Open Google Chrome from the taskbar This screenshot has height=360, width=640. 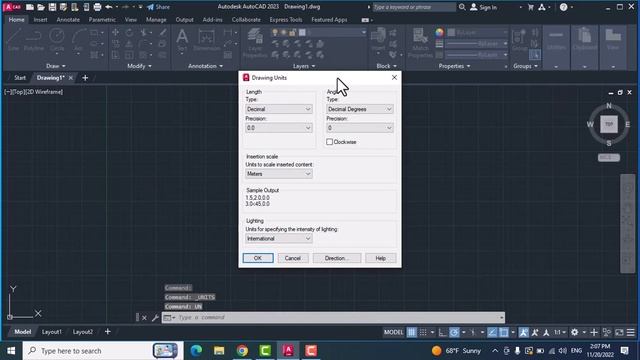pyautogui.click(x=242, y=351)
